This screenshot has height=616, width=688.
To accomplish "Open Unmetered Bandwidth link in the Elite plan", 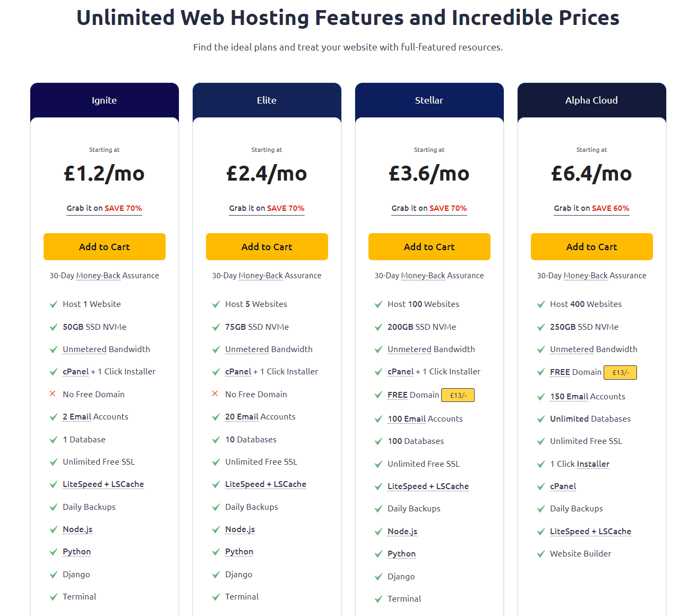I will (269, 349).
